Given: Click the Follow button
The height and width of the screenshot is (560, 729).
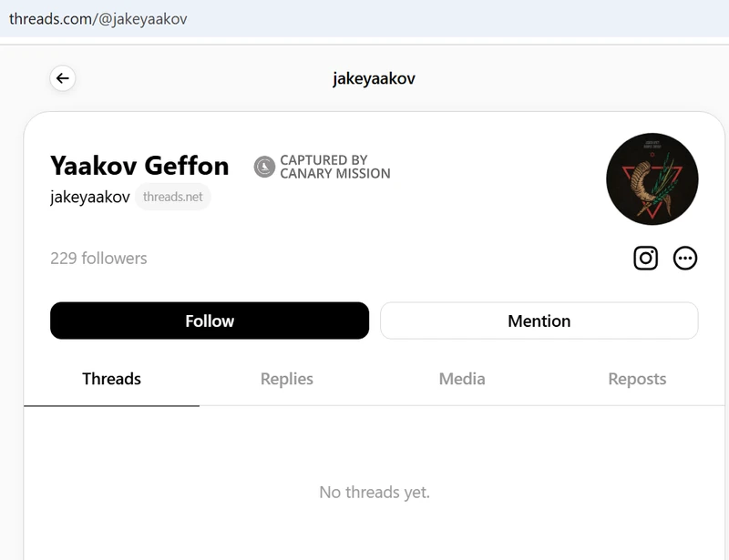Looking at the screenshot, I should point(209,321).
